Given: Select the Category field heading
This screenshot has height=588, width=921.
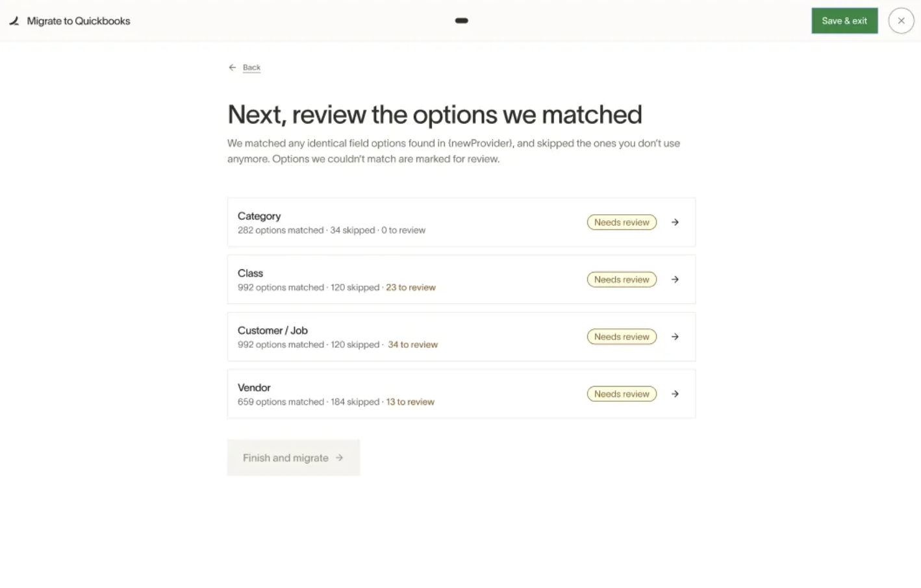Looking at the screenshot, I should pos(259,216).
